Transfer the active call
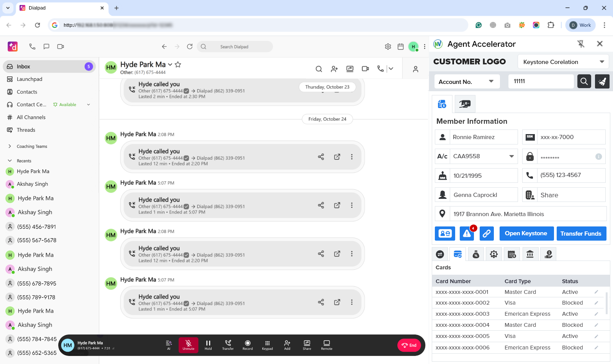Screen dimensions: 613x364 [x=228, y=345]
